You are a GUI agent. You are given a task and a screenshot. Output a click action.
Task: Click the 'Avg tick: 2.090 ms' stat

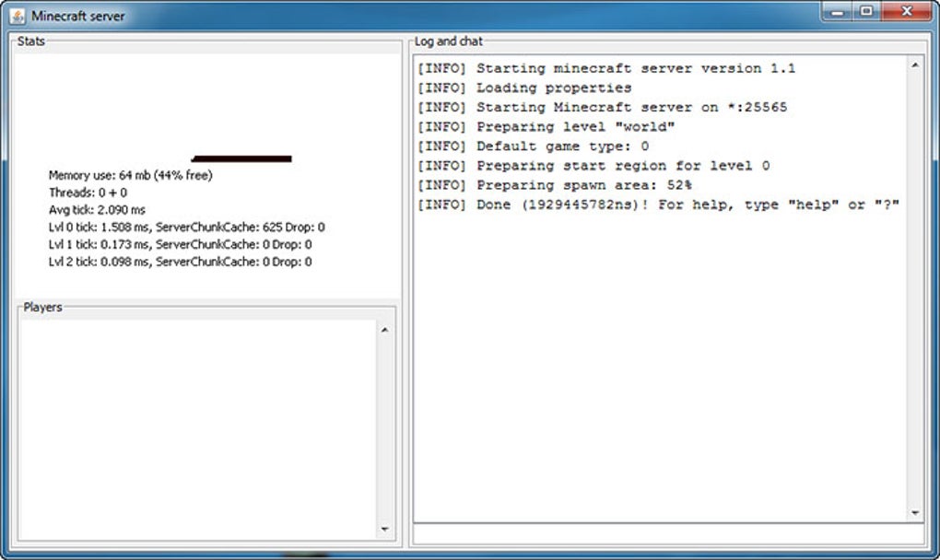(97, 210)
